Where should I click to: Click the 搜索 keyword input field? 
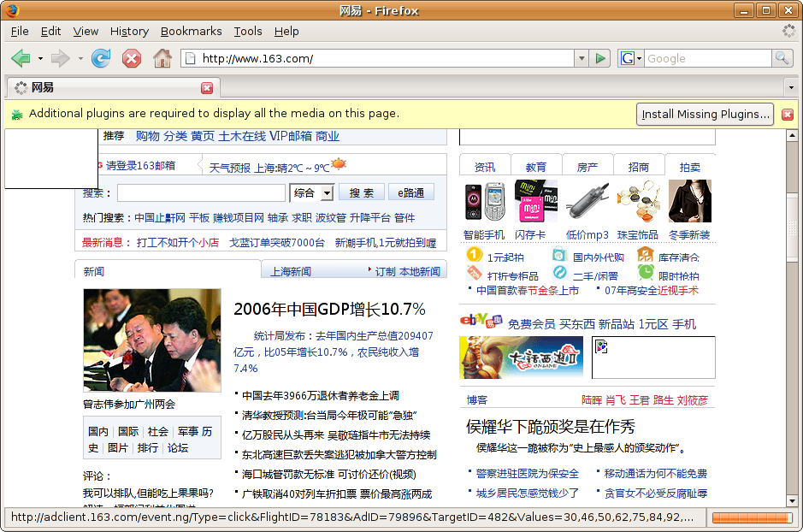pyautogui.click(x=201, y=193)
